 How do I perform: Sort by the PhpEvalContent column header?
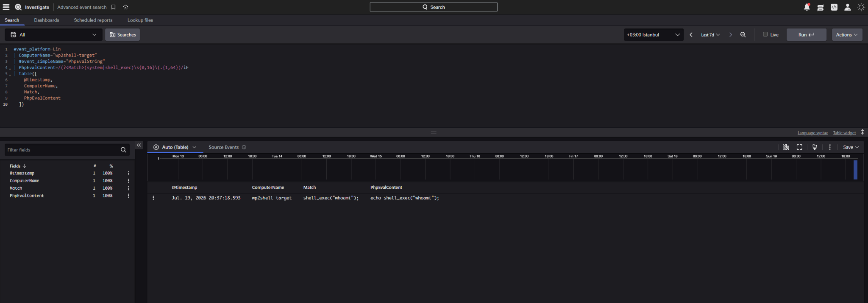click(x=386, y=187)
